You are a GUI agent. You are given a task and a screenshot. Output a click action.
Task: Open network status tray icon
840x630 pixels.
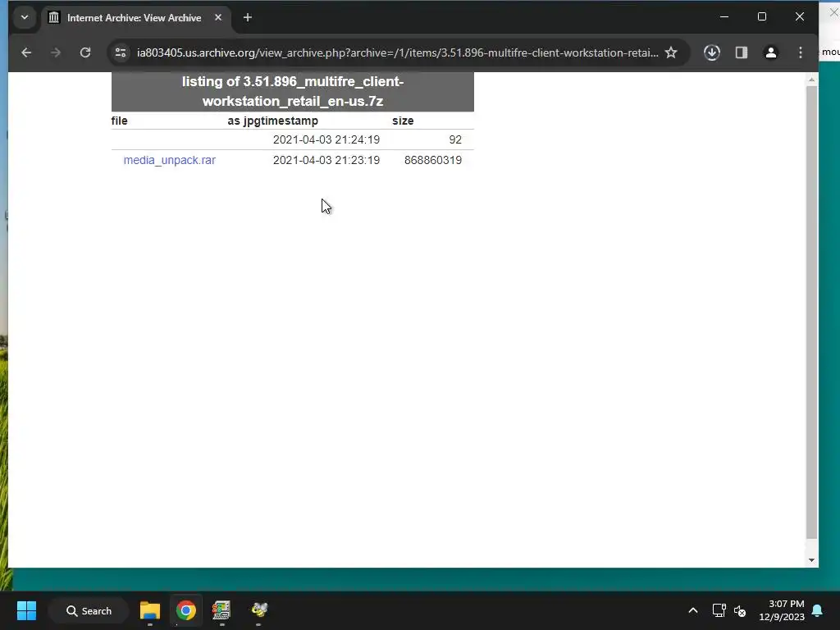719,610
